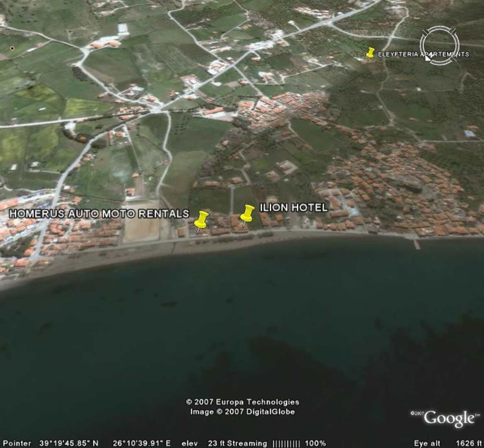This screenshot has width=484, height=448.
Task: Click the ILION HOTEL placemark label
Action: [293, 207]
